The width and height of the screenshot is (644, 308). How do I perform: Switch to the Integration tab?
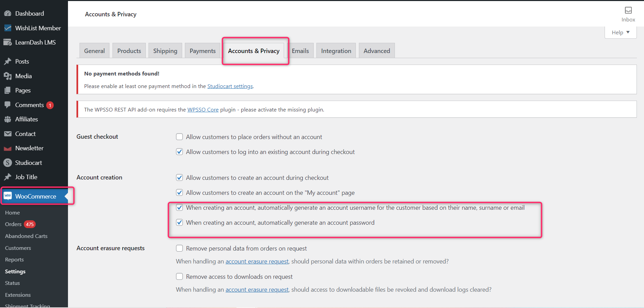pos(336,51)
